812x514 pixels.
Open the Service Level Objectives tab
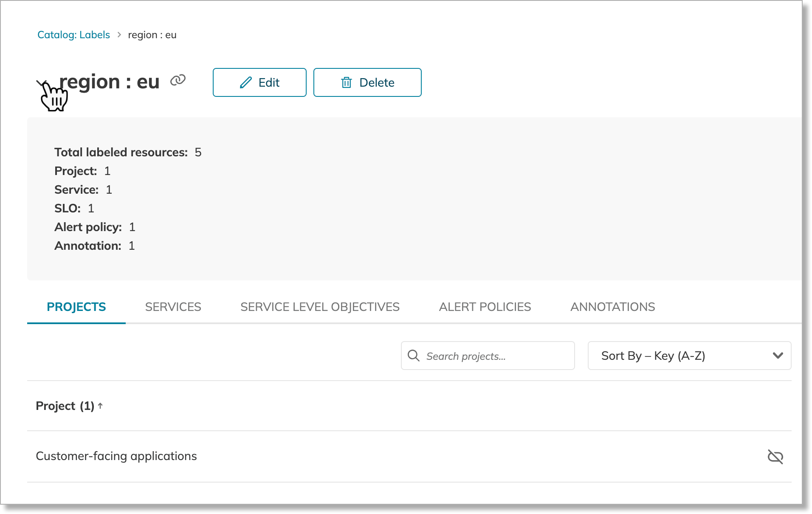(320, 307)
